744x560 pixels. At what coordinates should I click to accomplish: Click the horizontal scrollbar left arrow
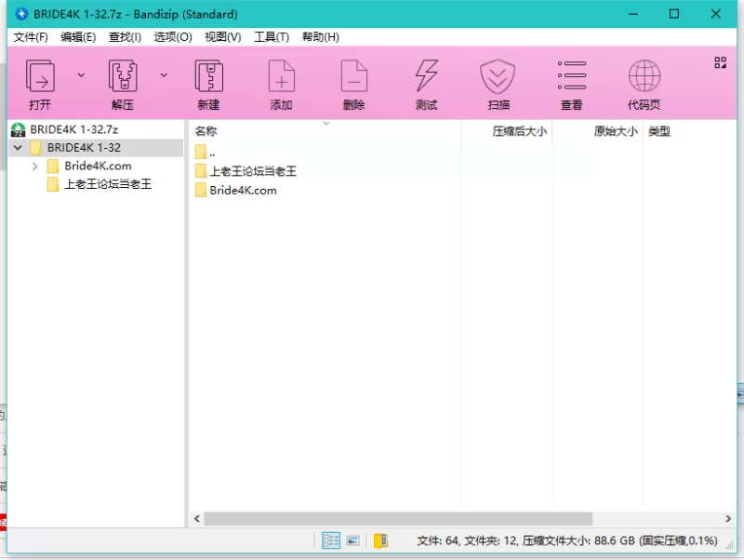197,519
